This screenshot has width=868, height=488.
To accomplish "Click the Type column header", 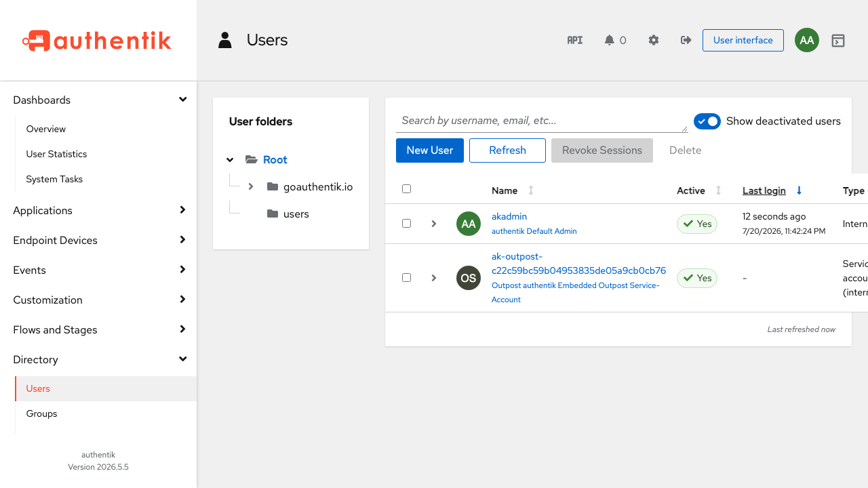I will click(854, 190).
